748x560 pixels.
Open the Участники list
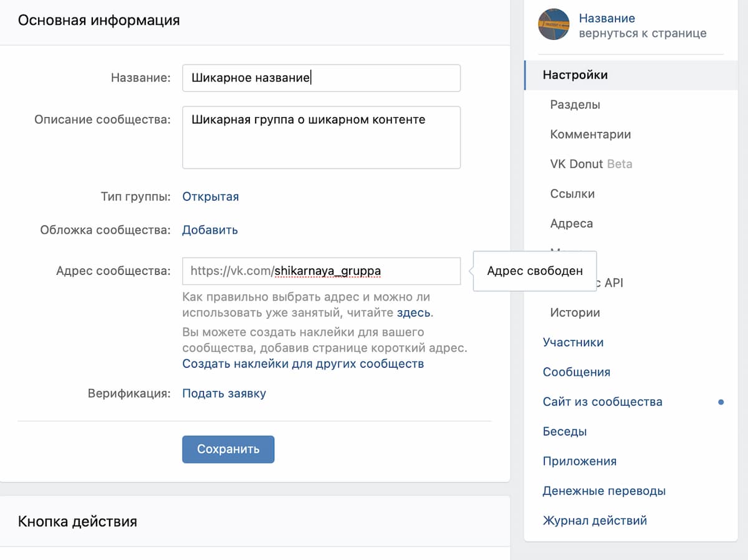point(573,342)
